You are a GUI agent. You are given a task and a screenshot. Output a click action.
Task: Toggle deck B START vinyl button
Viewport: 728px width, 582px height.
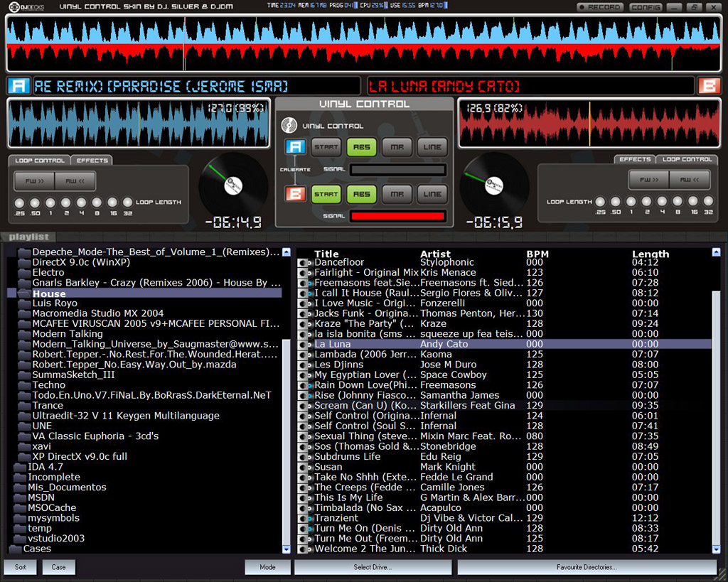326,195
